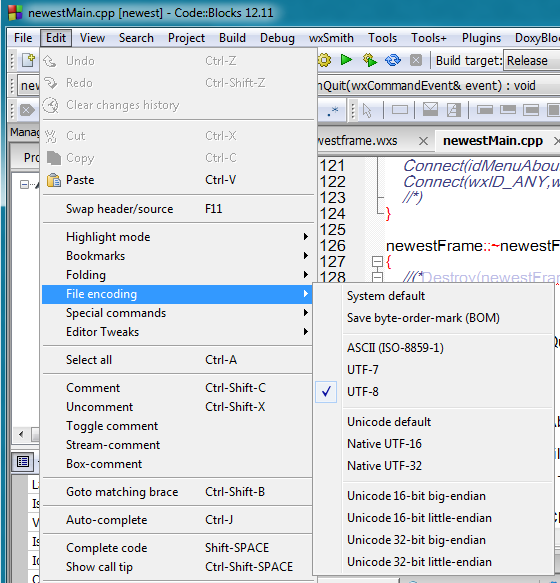Choose Unicode default encoding

[x=433, y=422]
